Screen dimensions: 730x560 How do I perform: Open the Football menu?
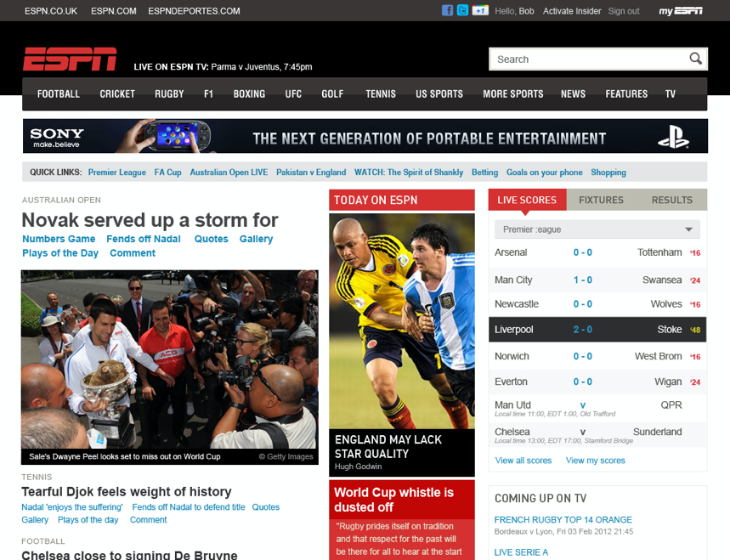tap(59, 94)
